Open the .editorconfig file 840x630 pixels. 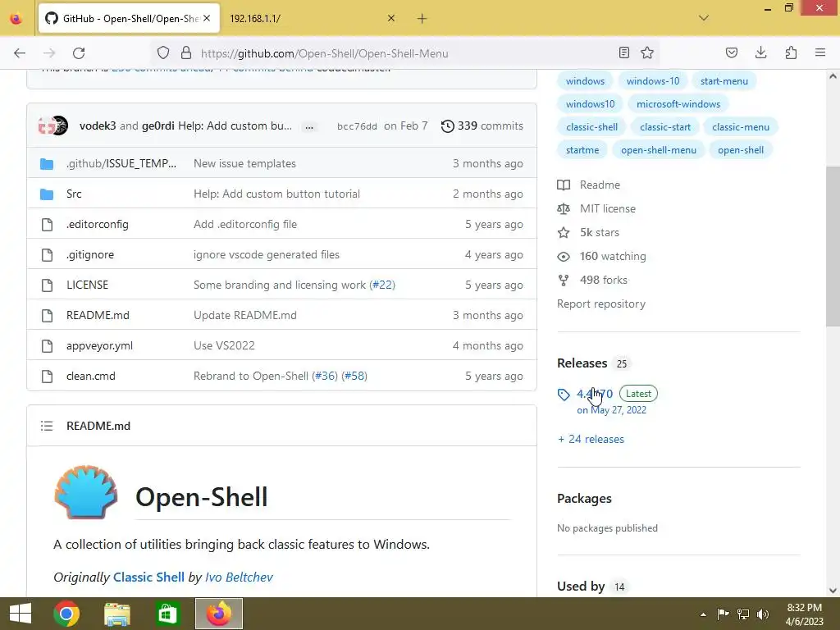coord(98,225)
